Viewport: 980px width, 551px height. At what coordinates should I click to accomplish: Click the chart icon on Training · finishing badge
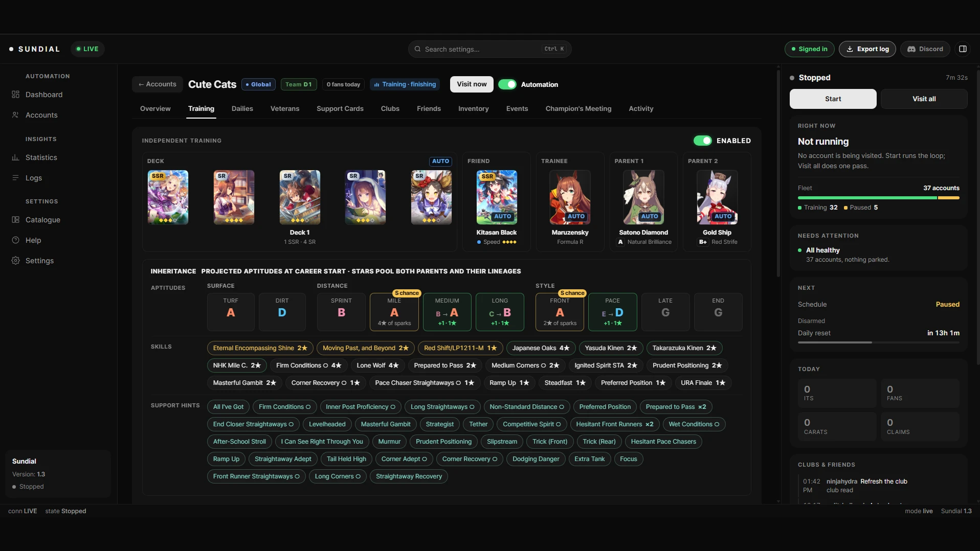coord(377,85)
